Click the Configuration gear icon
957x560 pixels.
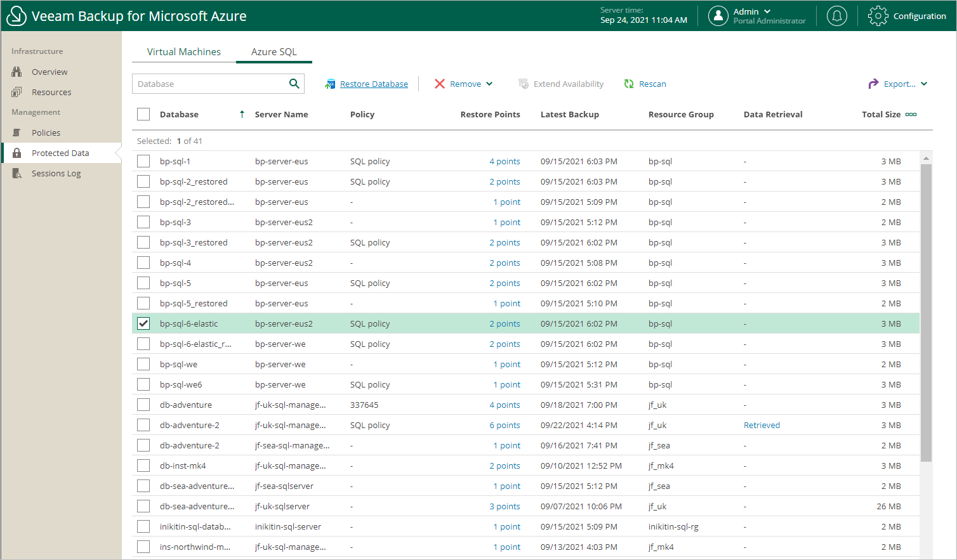(878, 16)
